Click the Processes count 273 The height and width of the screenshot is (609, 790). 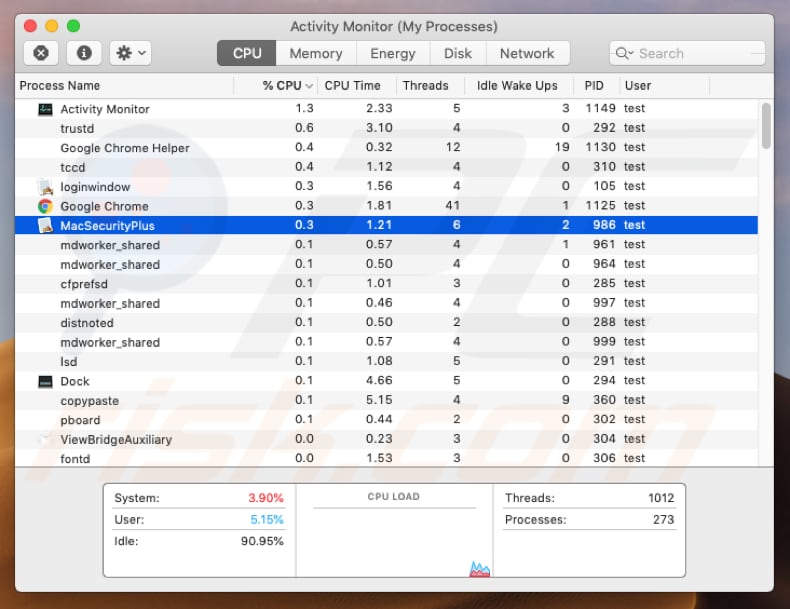point(663,519)
